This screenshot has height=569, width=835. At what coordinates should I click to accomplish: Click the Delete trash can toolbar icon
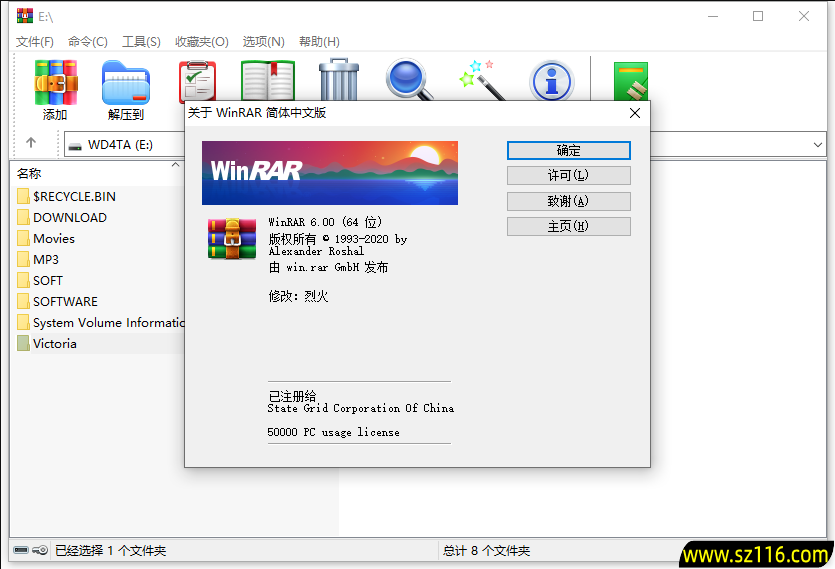[x=339, y=79]
